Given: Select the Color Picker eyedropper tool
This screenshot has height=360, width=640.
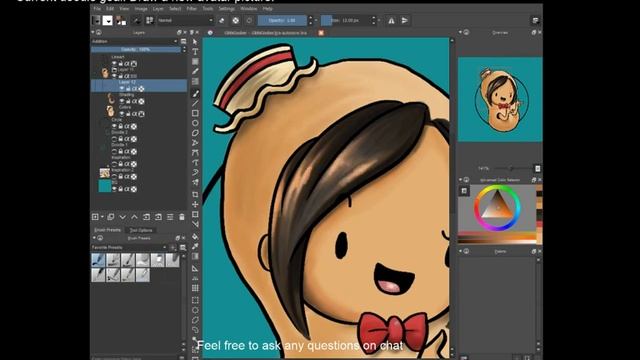Looking at the screenshot, I should pyautogui.click(x=195, y=246).
